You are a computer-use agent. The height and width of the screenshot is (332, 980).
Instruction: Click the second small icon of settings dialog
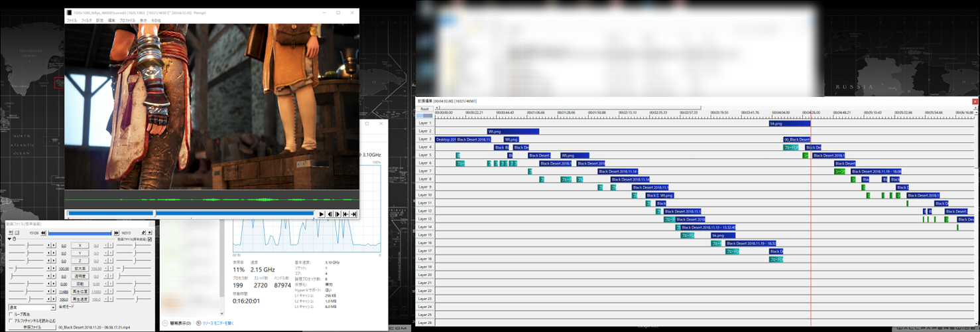(x=17, y=233)
